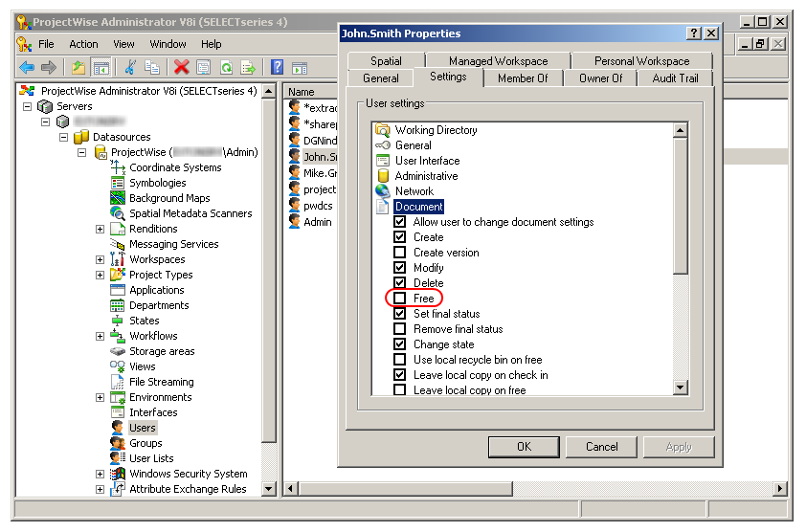Select File Streaming node
The height and width of the screenshot is (532, 806).
(162, 382)
